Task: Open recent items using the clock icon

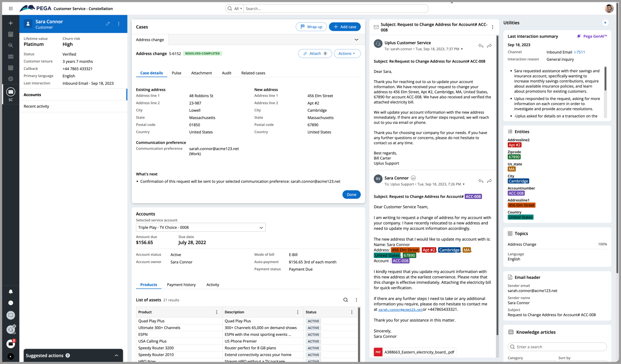Action: [11, 303]
